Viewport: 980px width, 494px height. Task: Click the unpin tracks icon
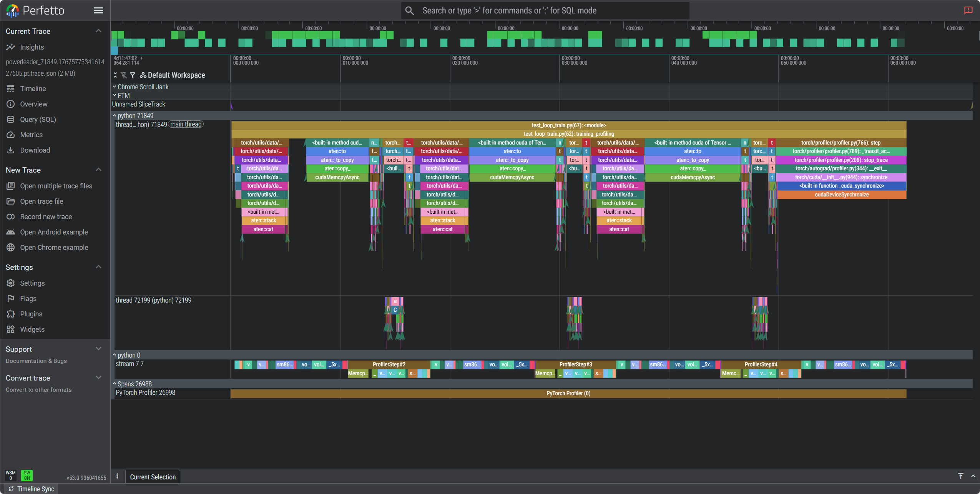pos(124,75)
